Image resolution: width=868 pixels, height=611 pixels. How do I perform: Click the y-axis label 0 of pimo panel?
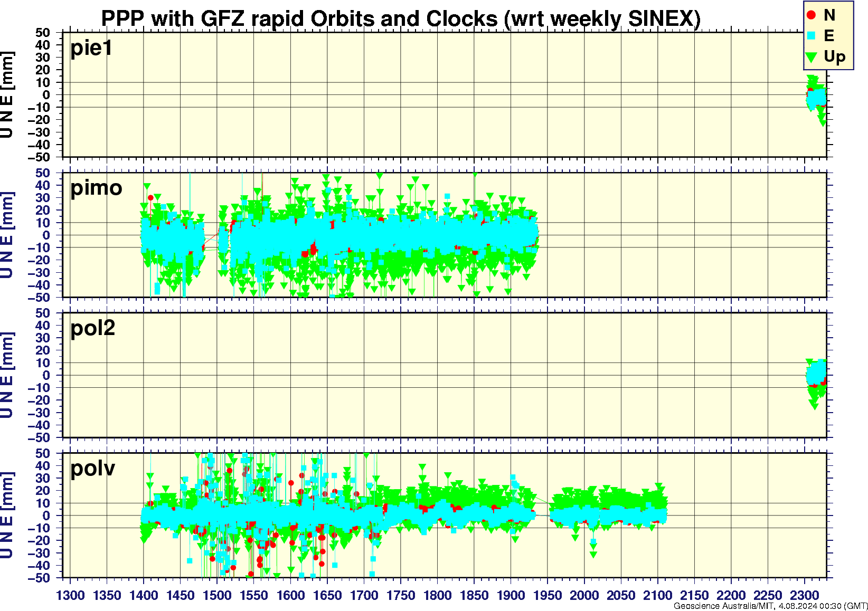click(x=46, y=235)
